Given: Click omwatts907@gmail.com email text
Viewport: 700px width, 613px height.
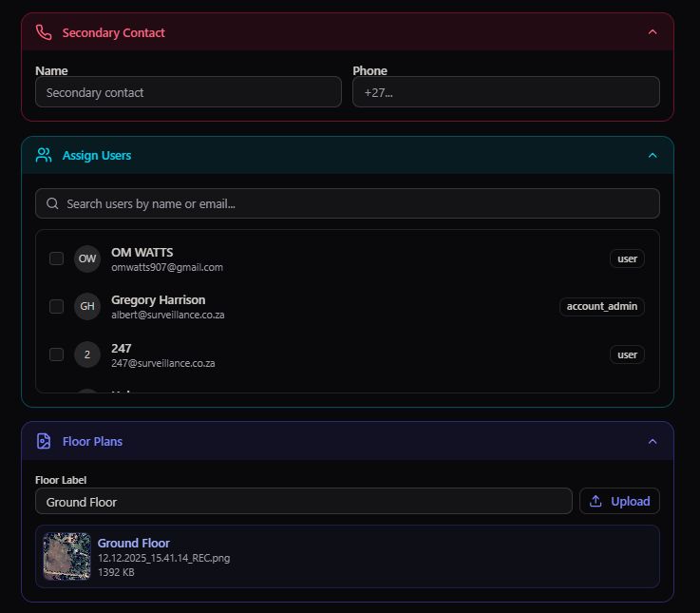Looking at the screenshot, I should (x=167, y=267).
